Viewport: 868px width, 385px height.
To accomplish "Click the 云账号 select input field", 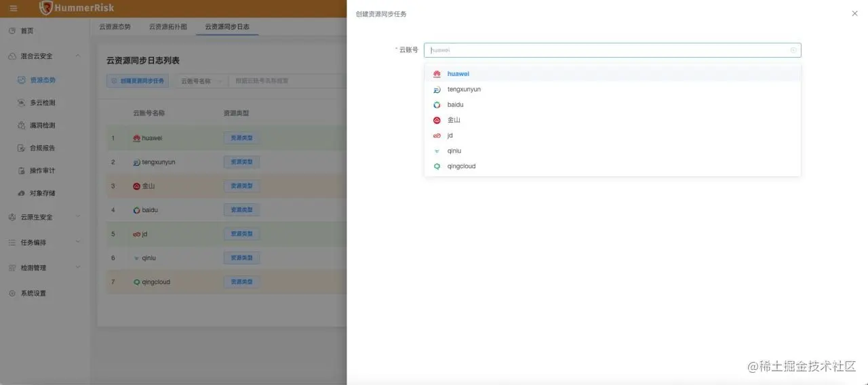I will coord(612,50).
